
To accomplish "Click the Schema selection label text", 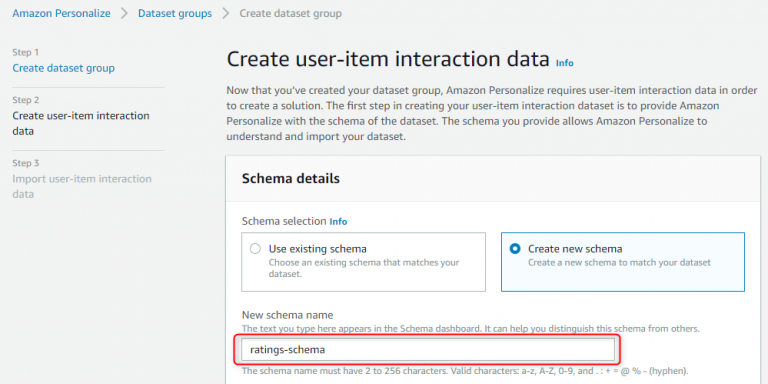I will tap(284, 221).
